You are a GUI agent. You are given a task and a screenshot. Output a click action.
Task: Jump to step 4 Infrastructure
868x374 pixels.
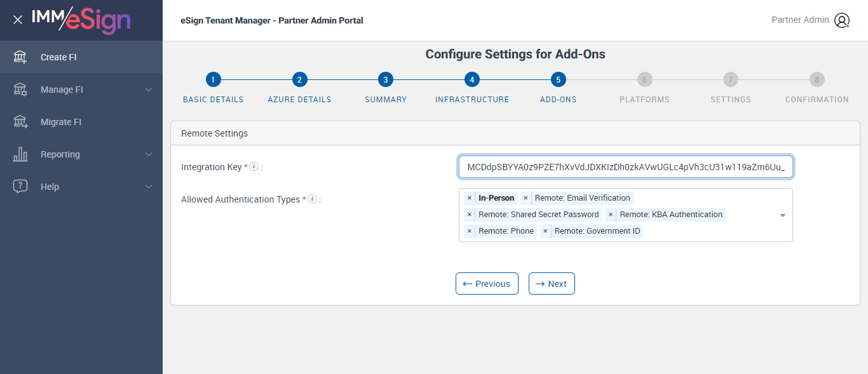point(471,80)
